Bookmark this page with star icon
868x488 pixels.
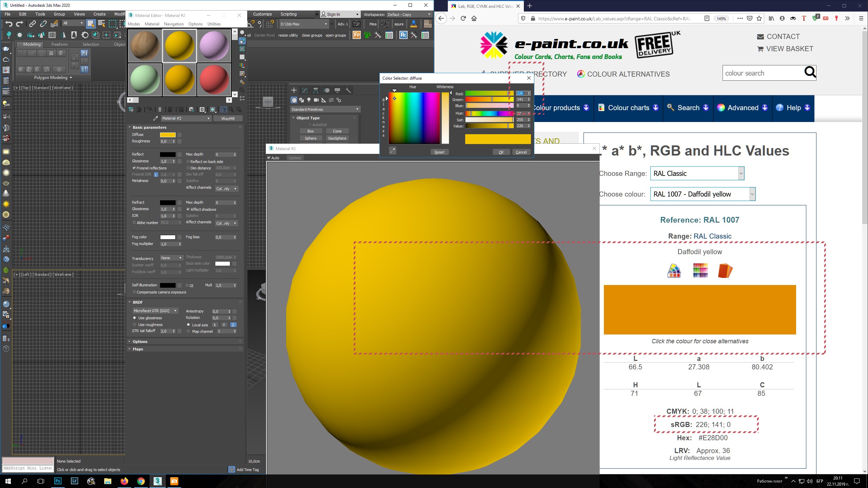[x=759, y=18]
